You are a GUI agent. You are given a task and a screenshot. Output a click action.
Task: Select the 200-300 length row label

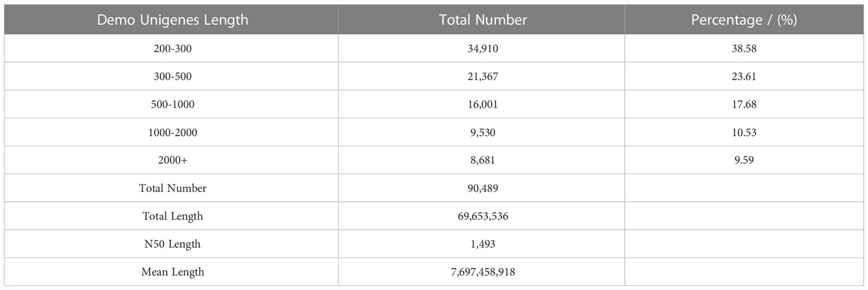click(x=172, y=48)
